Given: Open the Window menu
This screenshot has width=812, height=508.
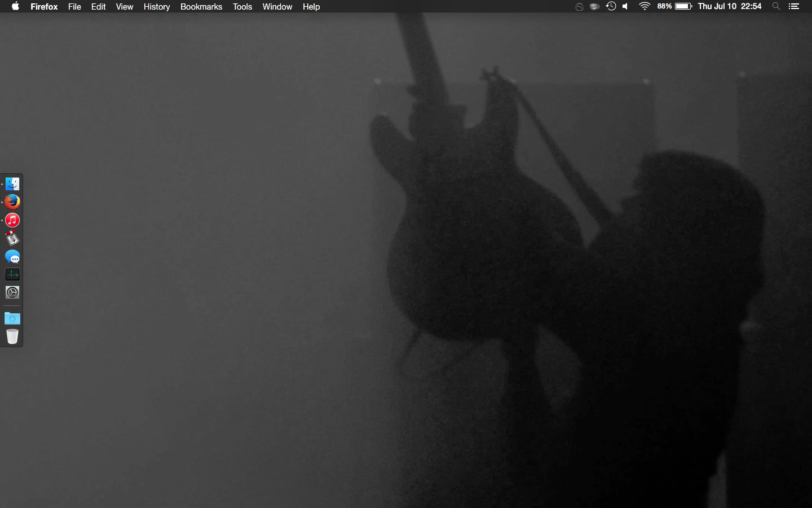Looking at the screenshot, I should click(277, 7).
